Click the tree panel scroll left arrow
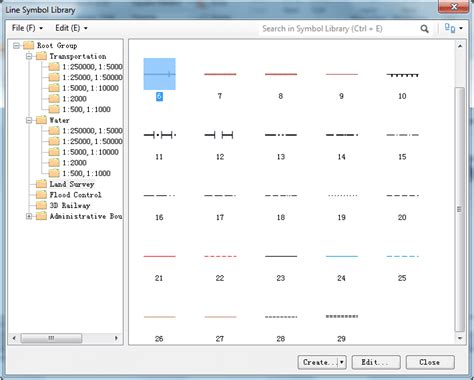474x380 pixels. click(x=14, y=338)
